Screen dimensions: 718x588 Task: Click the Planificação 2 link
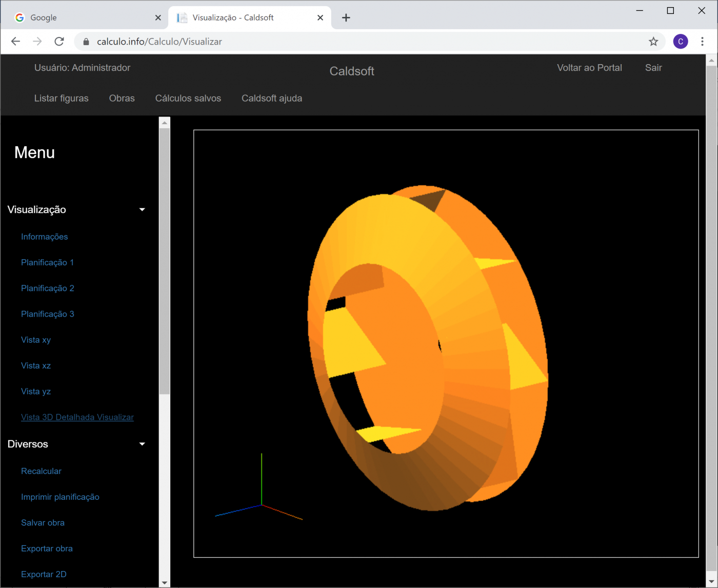(47, 288)
